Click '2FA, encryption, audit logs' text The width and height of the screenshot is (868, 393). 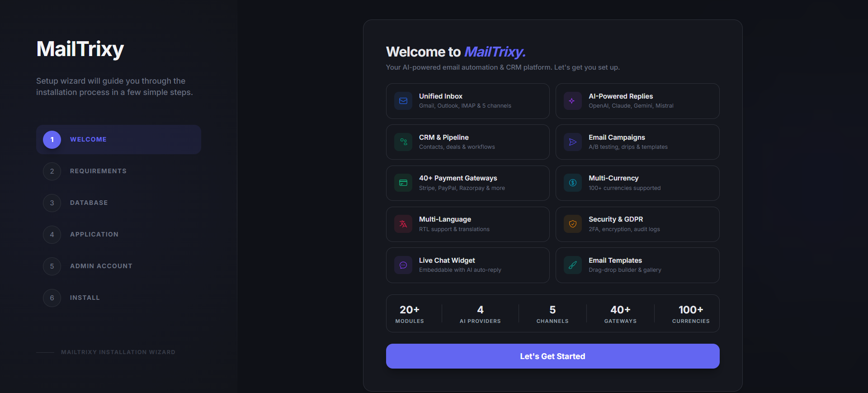pos(624,229)
